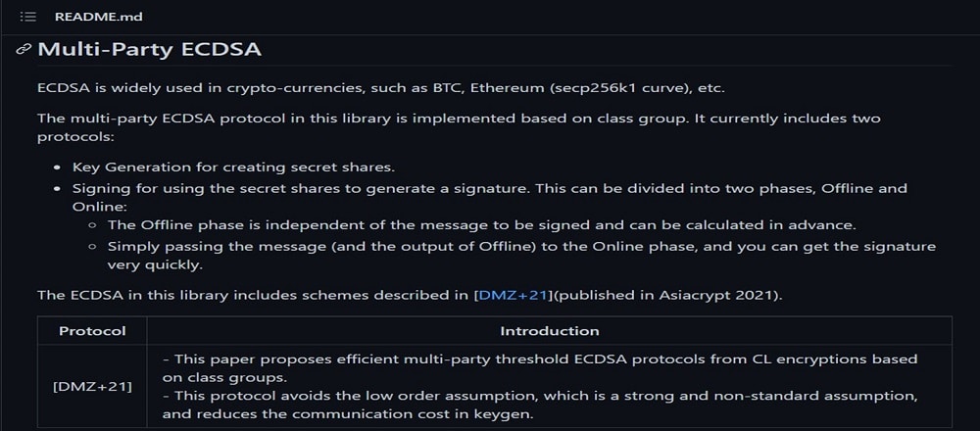Click the Key Generation bullet item

click(x=234, y=168)
